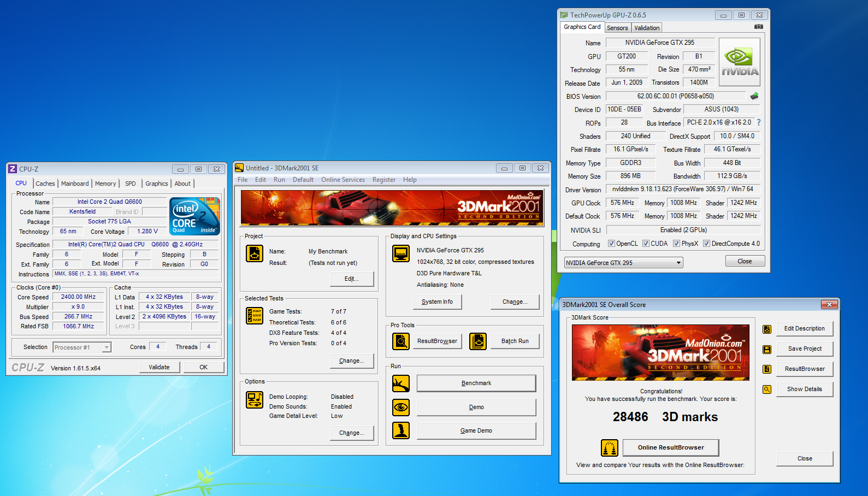Click the System Info button
Viewport: 868px width, 496px height.
pyautogui.click(x=437, y=302)
